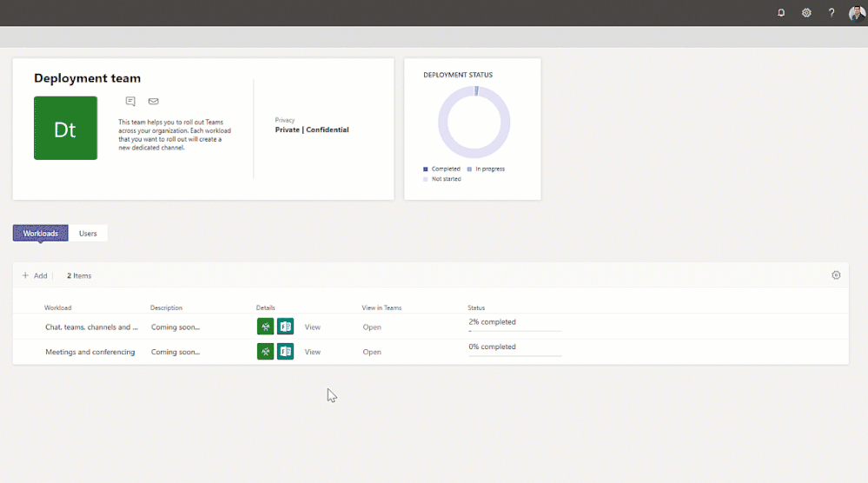Image resolution: width=868 pixels, height=483 pixels.
Task: Click the table settings gear icon
Action: (x=836, y=275)
